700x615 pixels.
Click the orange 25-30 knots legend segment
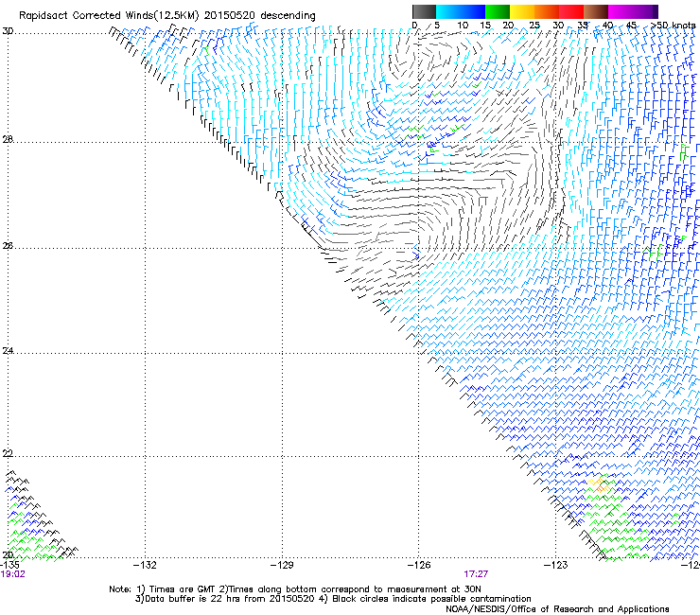pyautogui.click(x=547, y=11)
